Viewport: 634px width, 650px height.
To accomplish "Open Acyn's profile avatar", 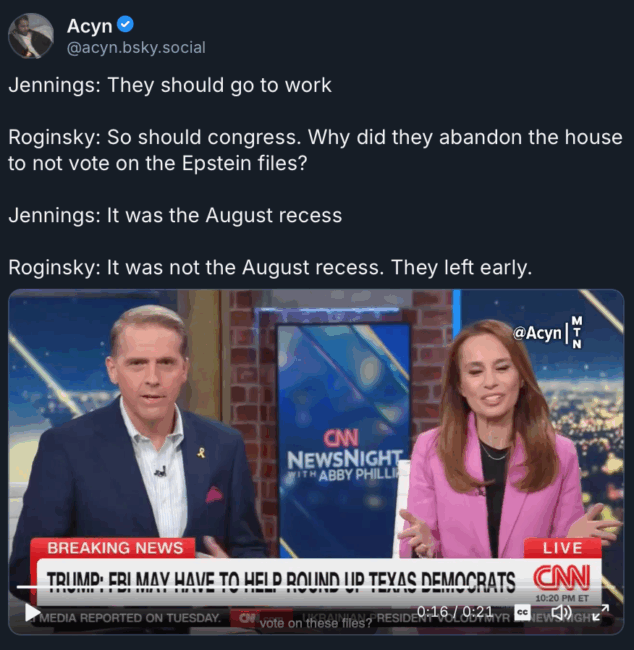I will (x=31, y=36).
